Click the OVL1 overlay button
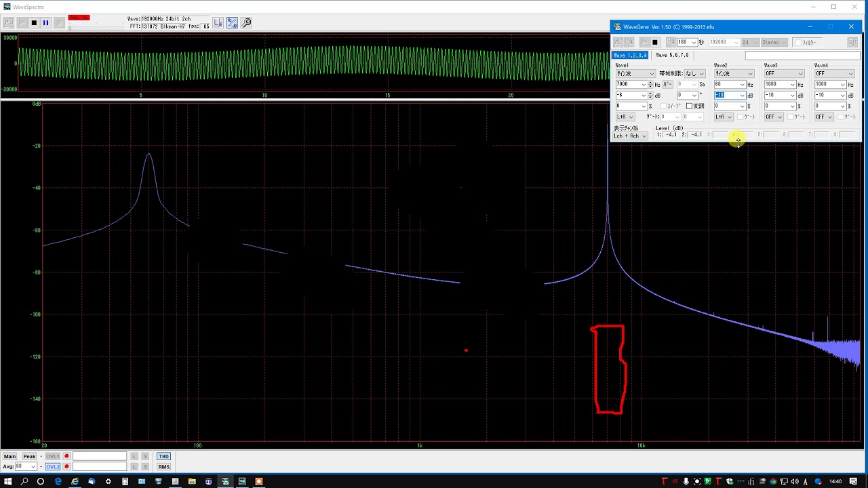The image size is (868, 488). [52, 456]
